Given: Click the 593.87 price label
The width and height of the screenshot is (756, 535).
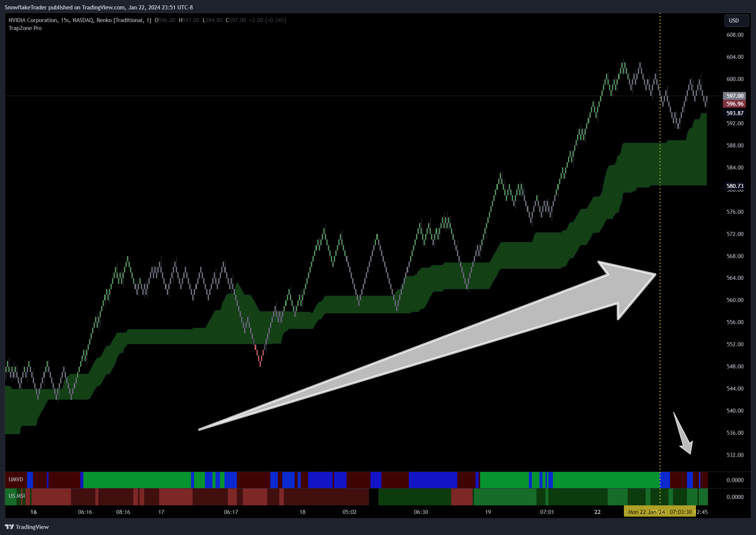Looking at the screenshot, I should tap(735, 113).
